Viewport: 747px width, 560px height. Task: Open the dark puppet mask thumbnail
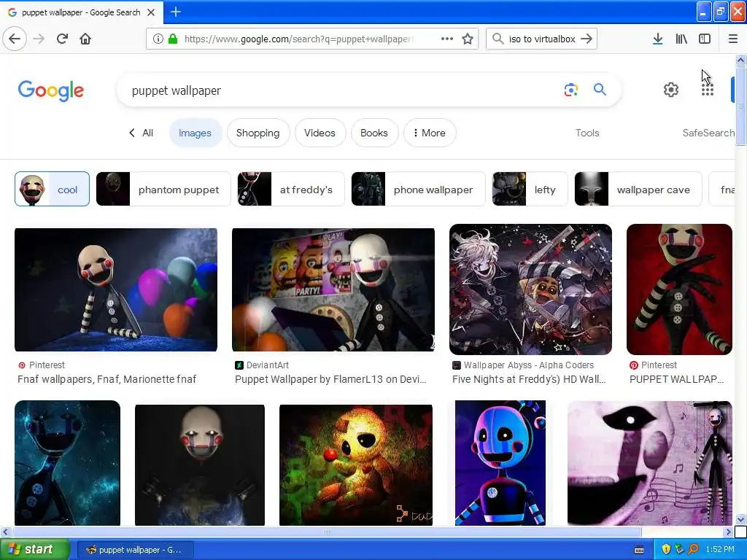click(x=200, y=465)
